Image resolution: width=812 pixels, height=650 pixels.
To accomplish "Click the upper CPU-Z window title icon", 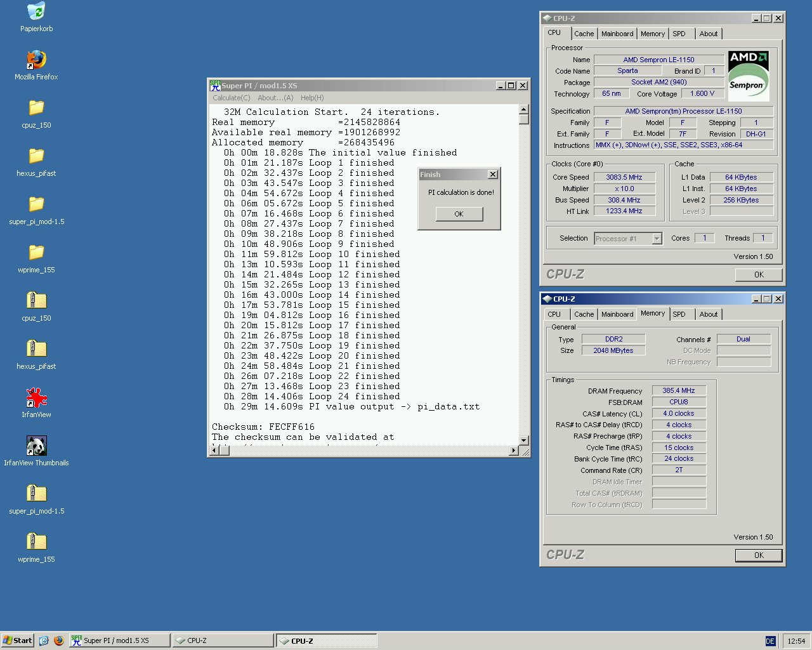I will (547, 18).
